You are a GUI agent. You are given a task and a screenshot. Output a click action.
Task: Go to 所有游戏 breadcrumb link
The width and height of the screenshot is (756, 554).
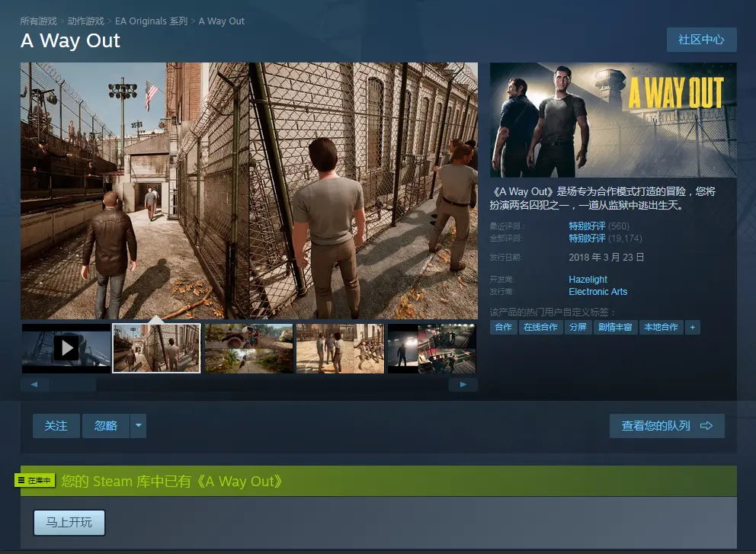tap(39, 21)
